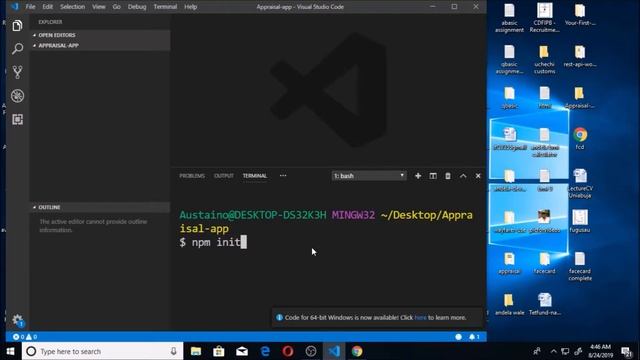Image resolution: width=640 pixels, height=360 pixels.
Task: Select the 'LectureCV Uniabuja' desktop document
Action: pos(580,183)
